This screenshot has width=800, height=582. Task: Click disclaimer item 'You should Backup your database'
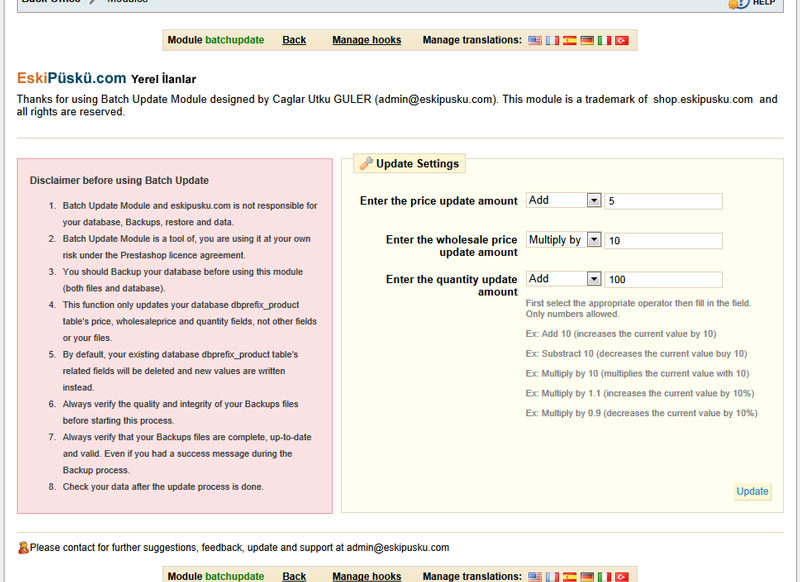pos(183,280)
